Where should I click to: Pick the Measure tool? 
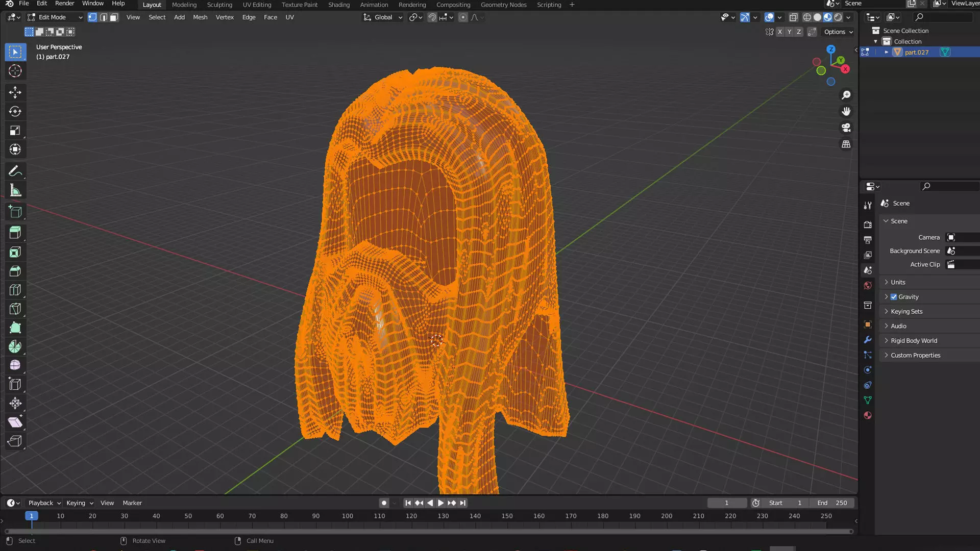15,191
